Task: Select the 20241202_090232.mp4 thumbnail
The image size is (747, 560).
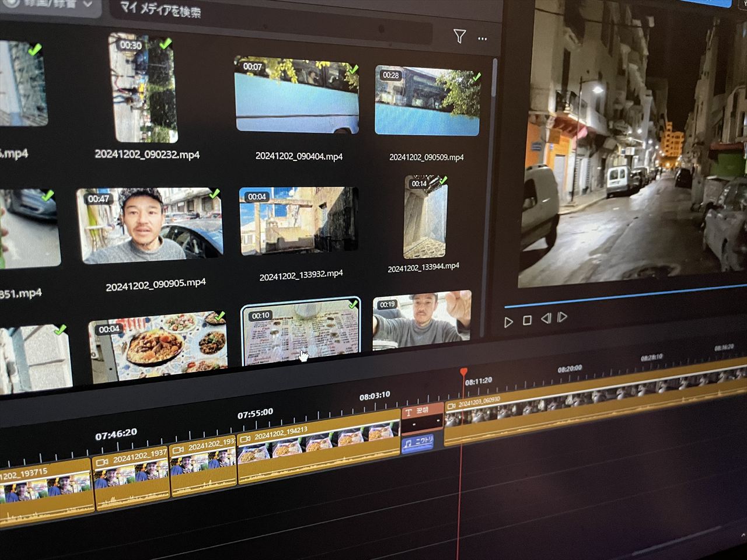Action: click(x=144, y=88)
